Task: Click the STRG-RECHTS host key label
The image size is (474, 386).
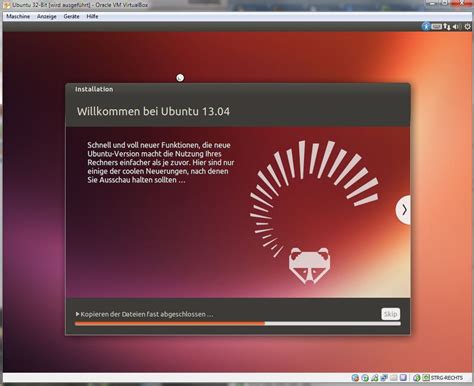Action: coord(447,378)
